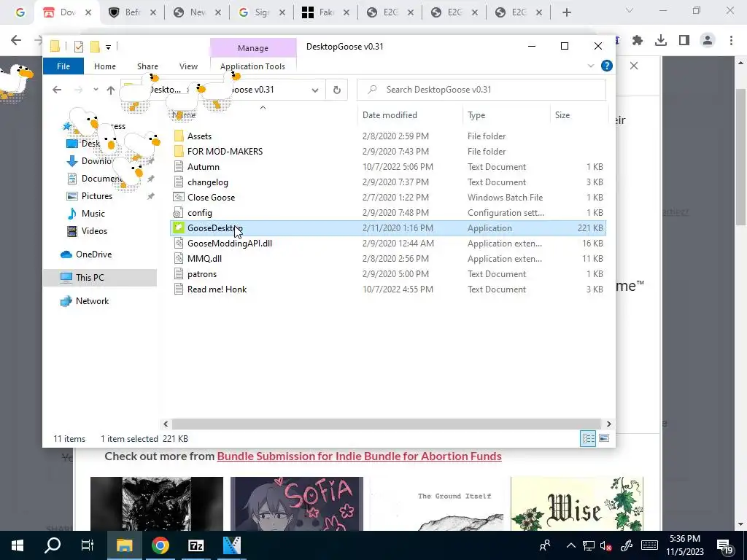Open Task View on taskbar
This screenshot has height=560, width=747.
point(88,545)
